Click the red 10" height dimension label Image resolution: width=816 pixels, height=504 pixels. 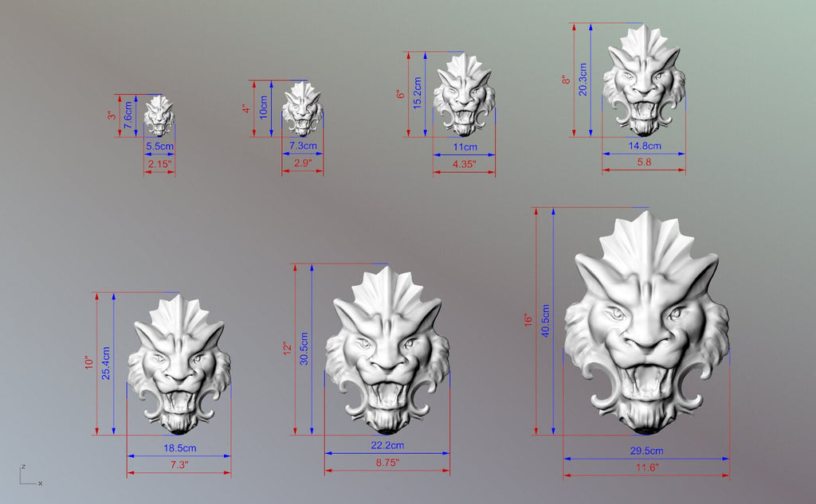[x=89, y=362]
